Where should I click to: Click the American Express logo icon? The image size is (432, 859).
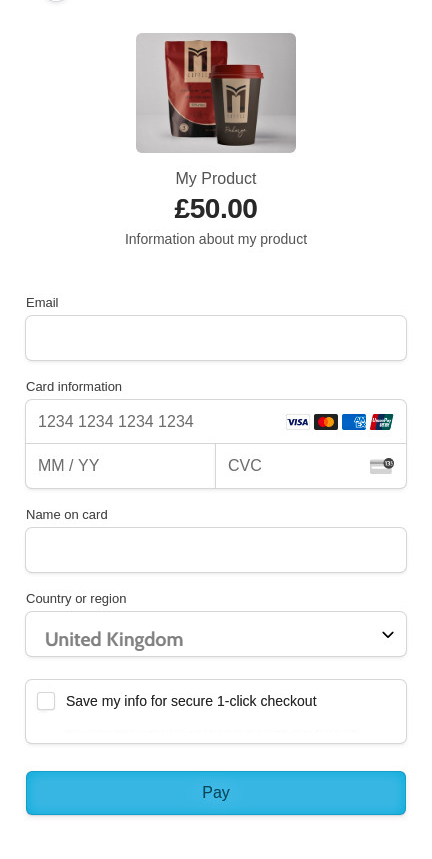[x=354, y=422]
